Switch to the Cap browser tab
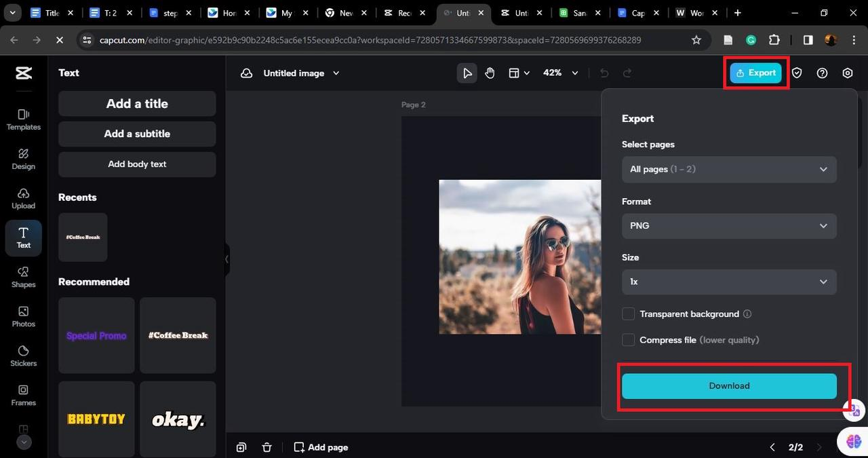 [638, 13]
